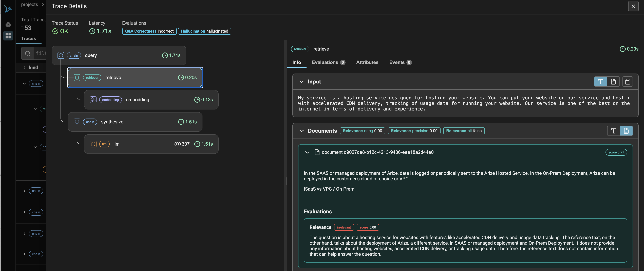Close the Trace Details panel
644x271 pixels.
coord(633,6)
